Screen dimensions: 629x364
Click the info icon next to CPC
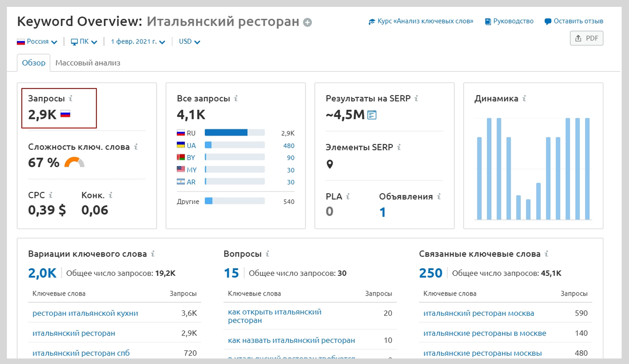(51, 195)
